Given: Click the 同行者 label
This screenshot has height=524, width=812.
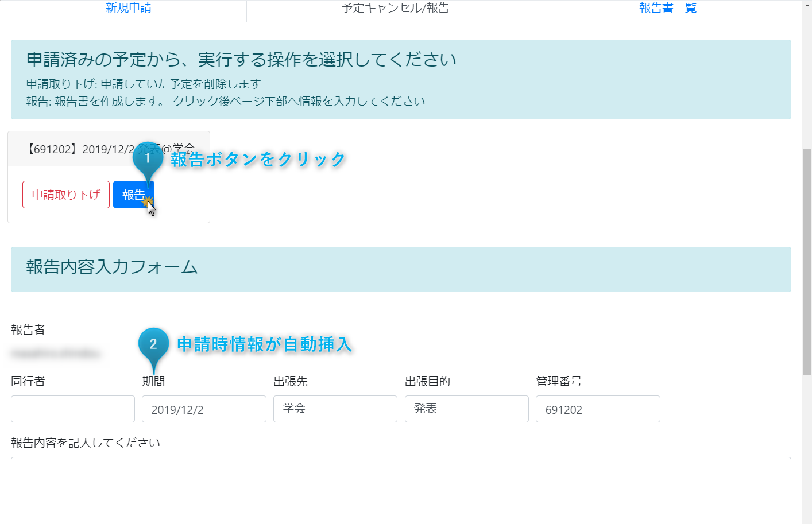Looking at the screenshot, I should (28, 381).
